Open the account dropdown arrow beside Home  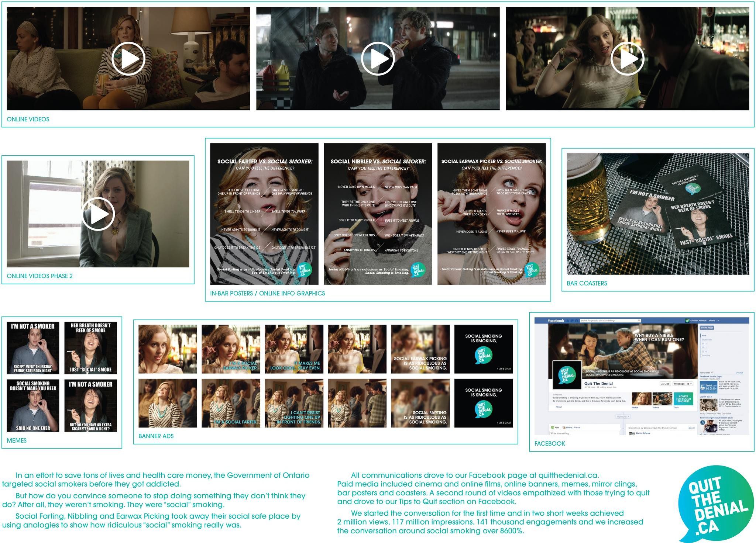click(718, 321)
